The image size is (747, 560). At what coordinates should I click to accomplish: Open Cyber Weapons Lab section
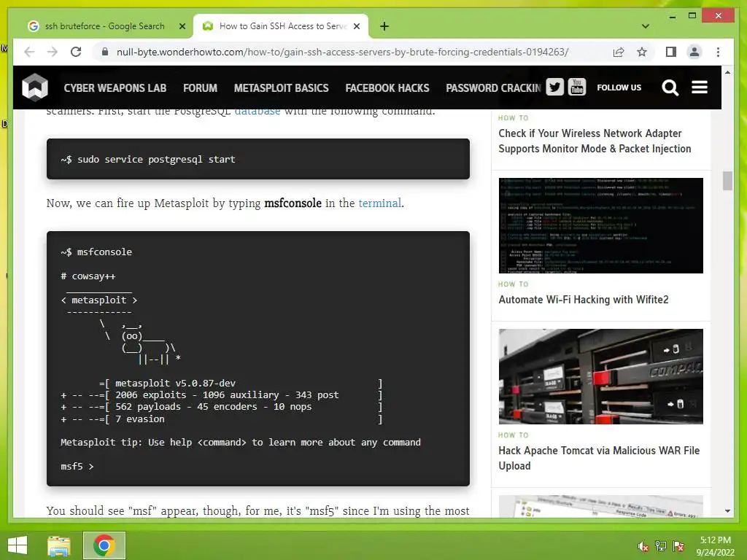tap(115, 88)
